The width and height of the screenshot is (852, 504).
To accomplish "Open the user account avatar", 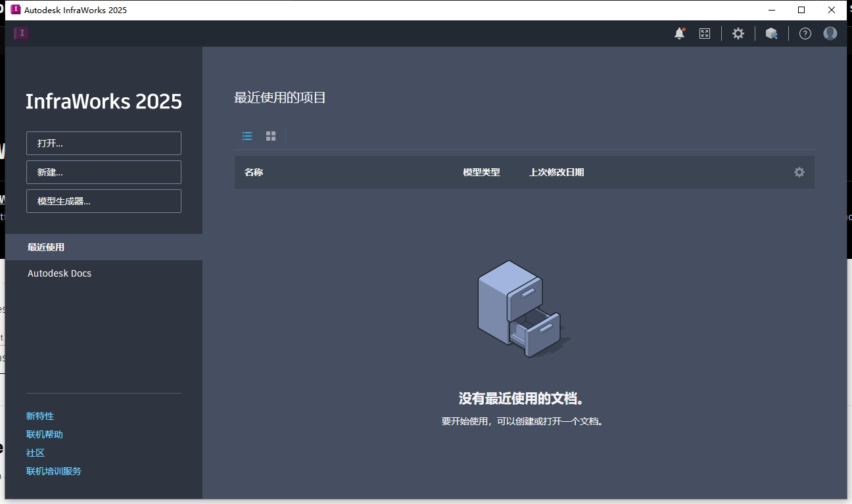I will (830, 33).
